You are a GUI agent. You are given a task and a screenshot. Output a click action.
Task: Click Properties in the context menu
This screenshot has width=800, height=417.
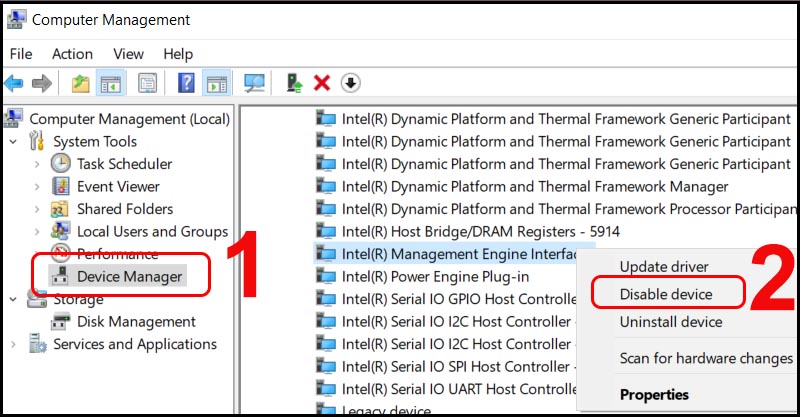pos(654,395)
